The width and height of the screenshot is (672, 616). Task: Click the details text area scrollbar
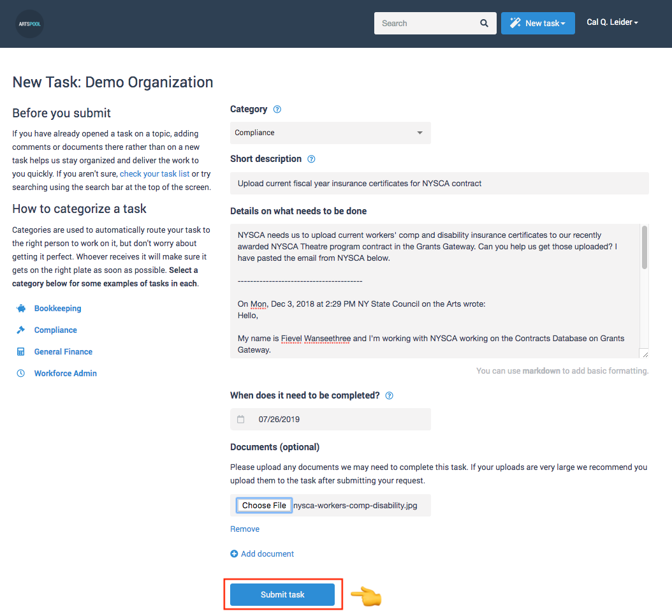point(644,247)
